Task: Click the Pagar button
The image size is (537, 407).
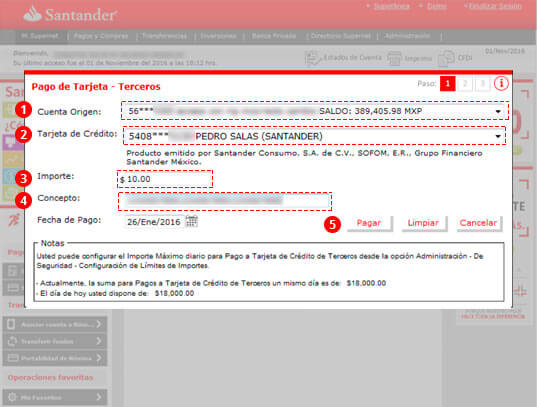Action: (369, 223)
